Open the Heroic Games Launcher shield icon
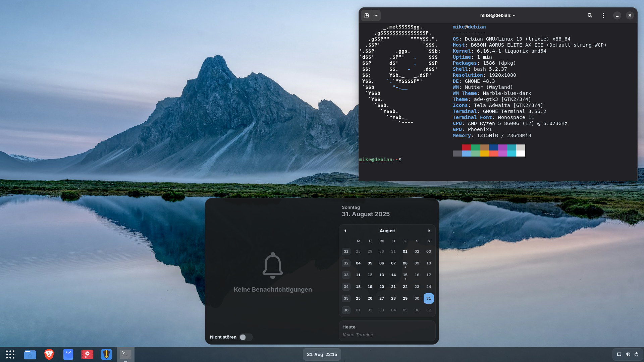Viewport: 644px width, 362px height. pos(106,354)
